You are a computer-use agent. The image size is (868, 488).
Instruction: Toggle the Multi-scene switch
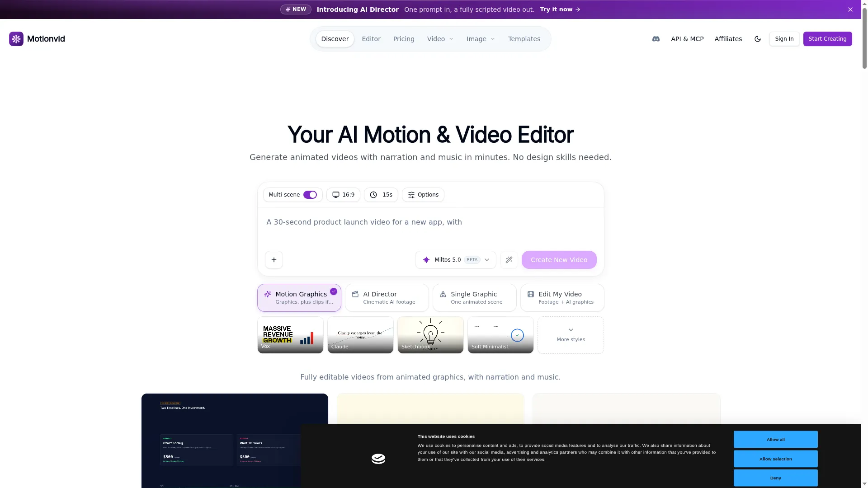tap(310, 195)
